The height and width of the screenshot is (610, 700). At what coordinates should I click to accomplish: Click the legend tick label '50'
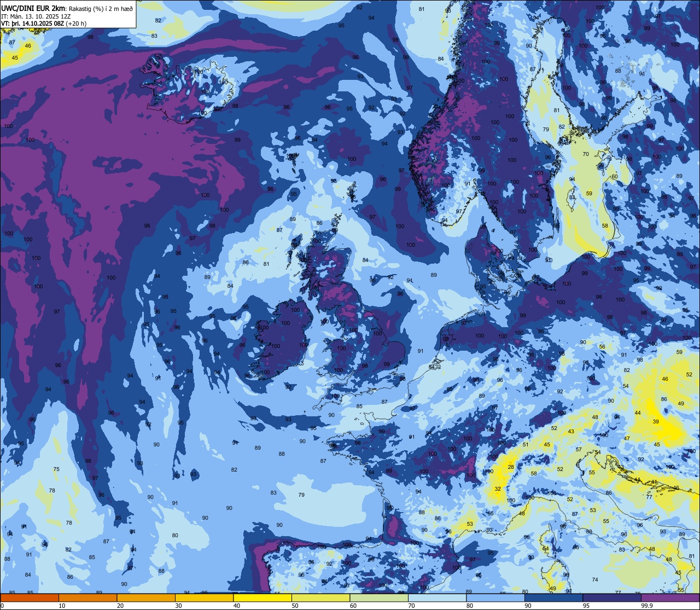(295, 606)
